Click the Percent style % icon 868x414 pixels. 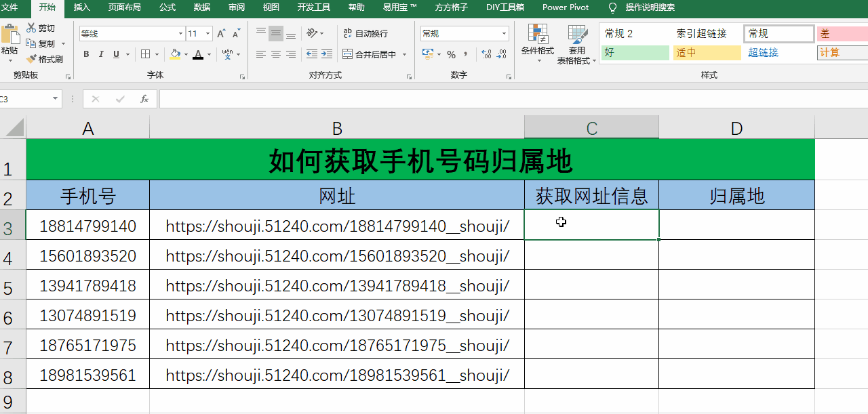point(452,54)
